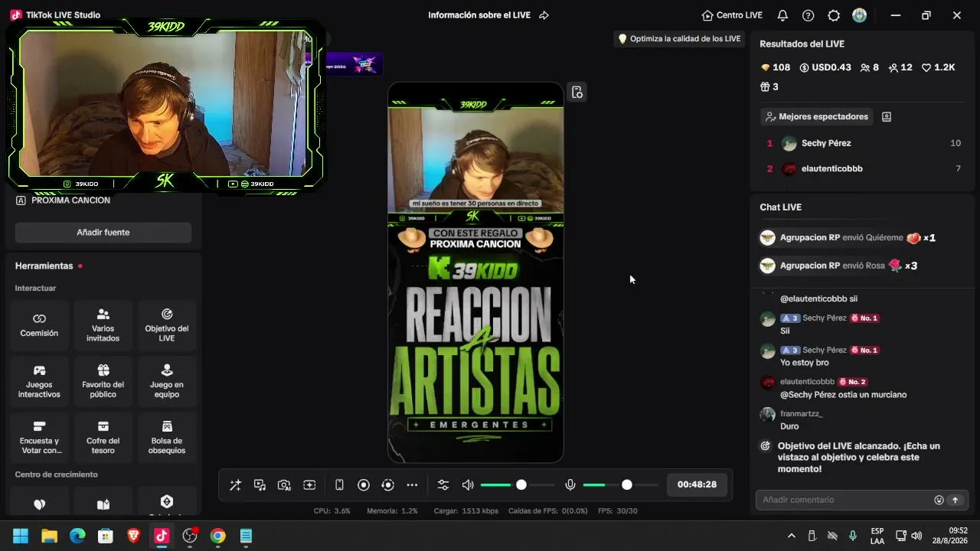Open the audio mixer settings icon
Viewport: 980px width, 551px height.
coord(443,485)
